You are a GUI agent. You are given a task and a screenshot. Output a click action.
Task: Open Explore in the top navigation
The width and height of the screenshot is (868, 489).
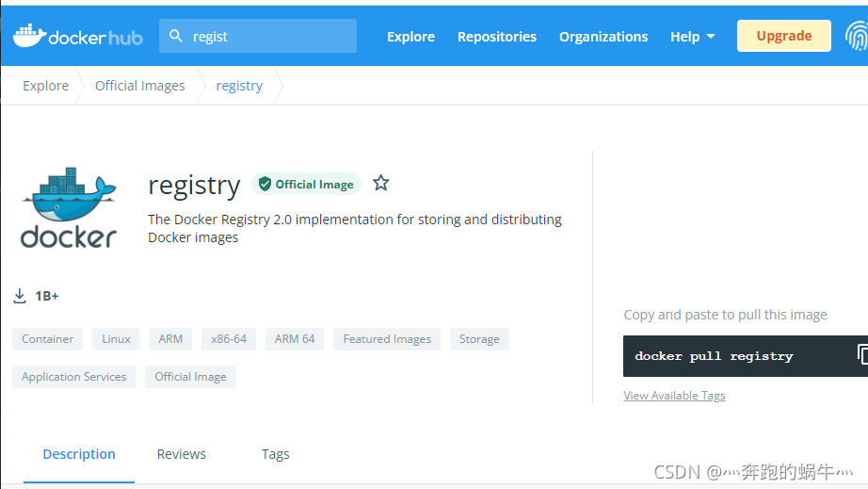(x=410, y=37)
